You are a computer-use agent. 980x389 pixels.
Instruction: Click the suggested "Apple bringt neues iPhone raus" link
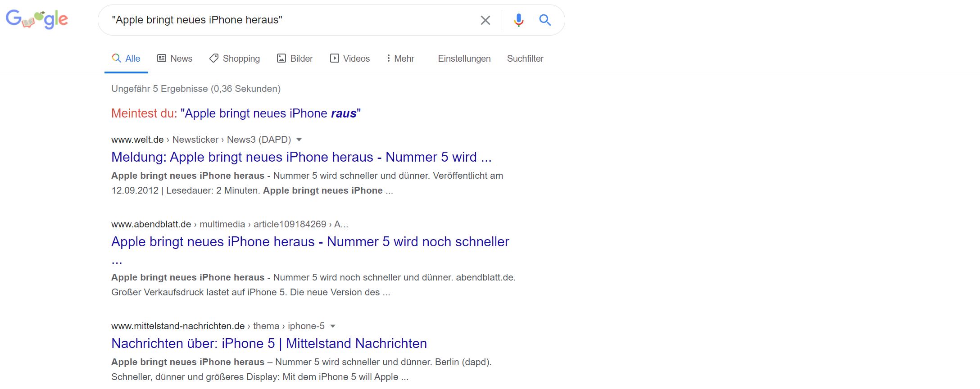pos(271,113)
